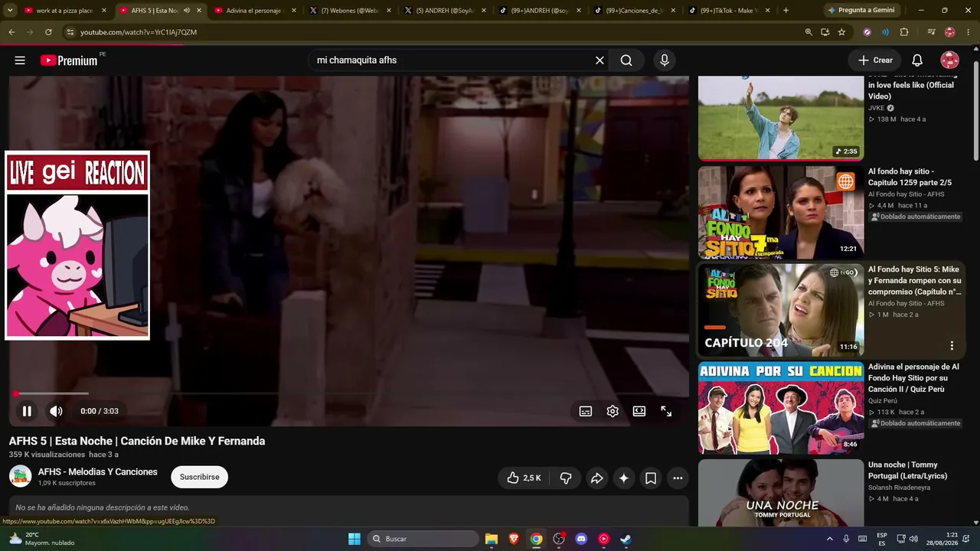The height and width of the screenshot is (551, 980).
Task: Open the tab search dropdown arrow
Action: [x=8, y=11]
